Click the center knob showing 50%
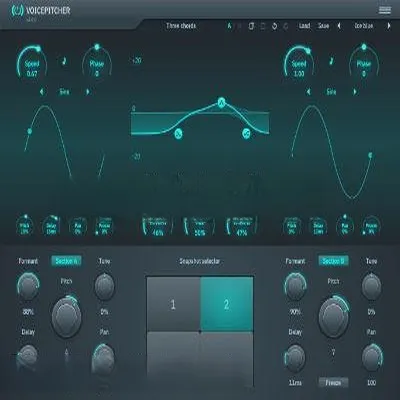 coord(200,227)
